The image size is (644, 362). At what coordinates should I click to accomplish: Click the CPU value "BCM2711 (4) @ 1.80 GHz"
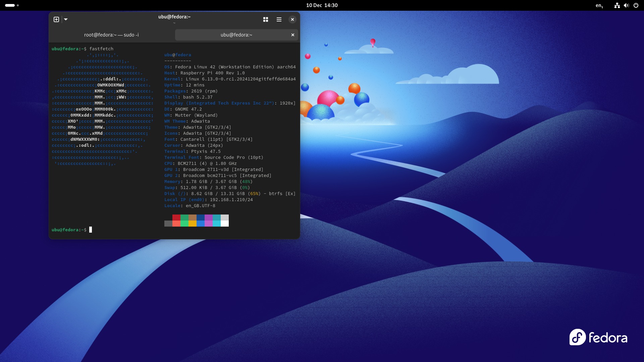(x=207, y=164)
